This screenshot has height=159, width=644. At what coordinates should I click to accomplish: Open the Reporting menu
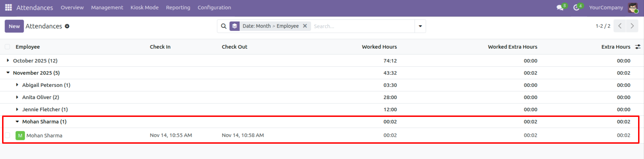pos(178,7)
